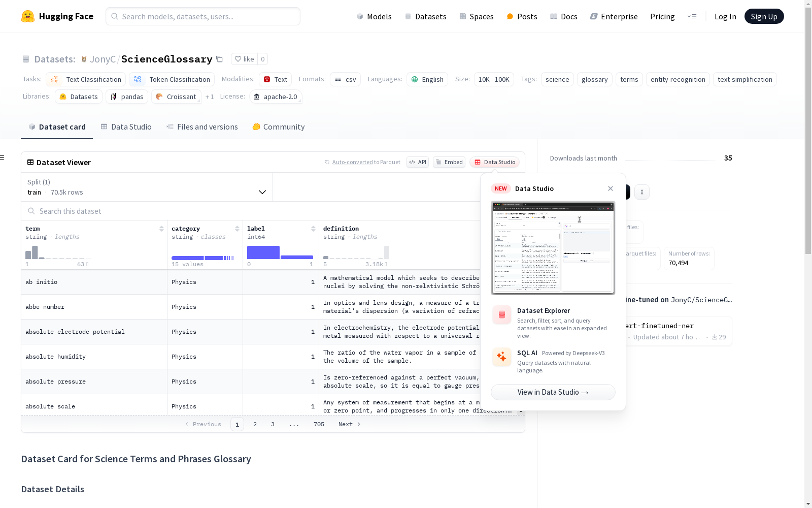Select the science tag
This screenshot has height=508, width=812.
pos(557,79)
